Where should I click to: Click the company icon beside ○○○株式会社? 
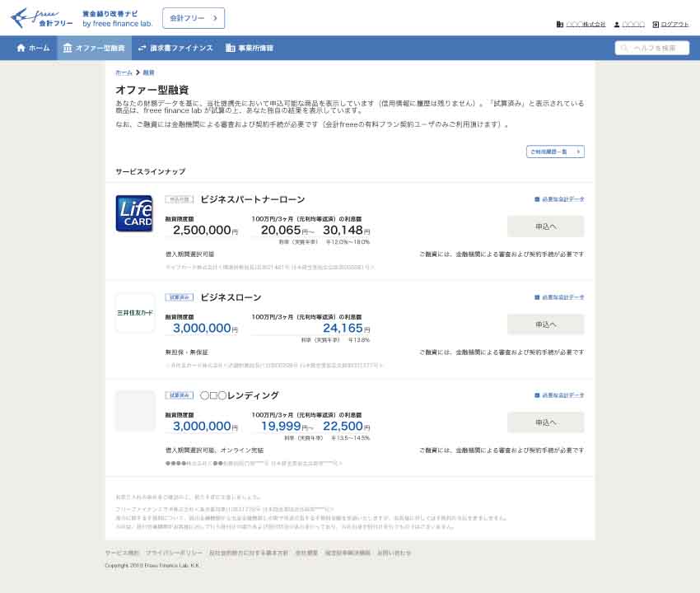[562, 24]
